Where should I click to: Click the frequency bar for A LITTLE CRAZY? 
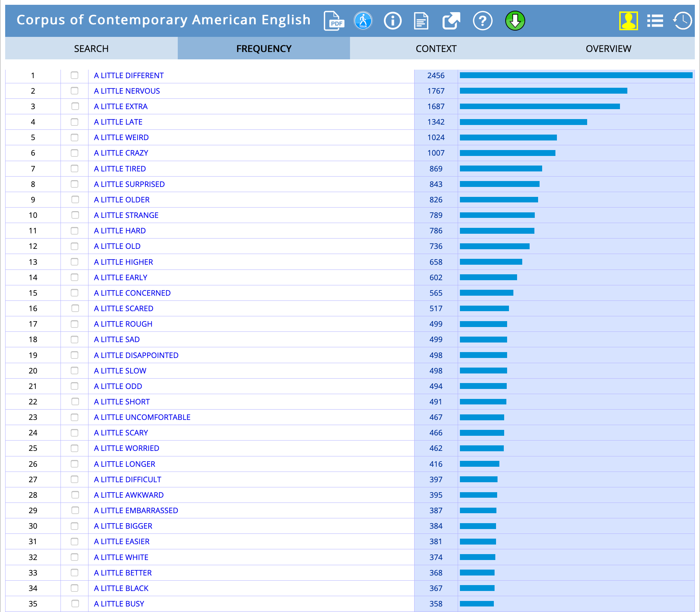point(507,153)
